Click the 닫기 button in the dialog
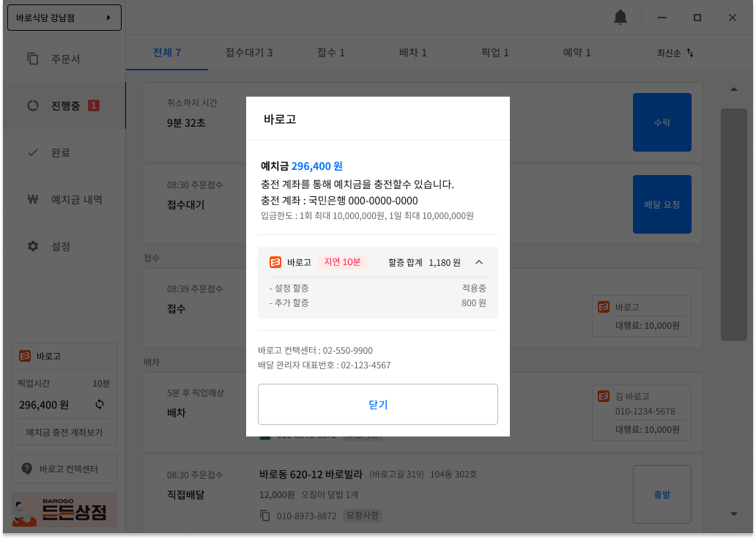 click(x=377, y=404)
